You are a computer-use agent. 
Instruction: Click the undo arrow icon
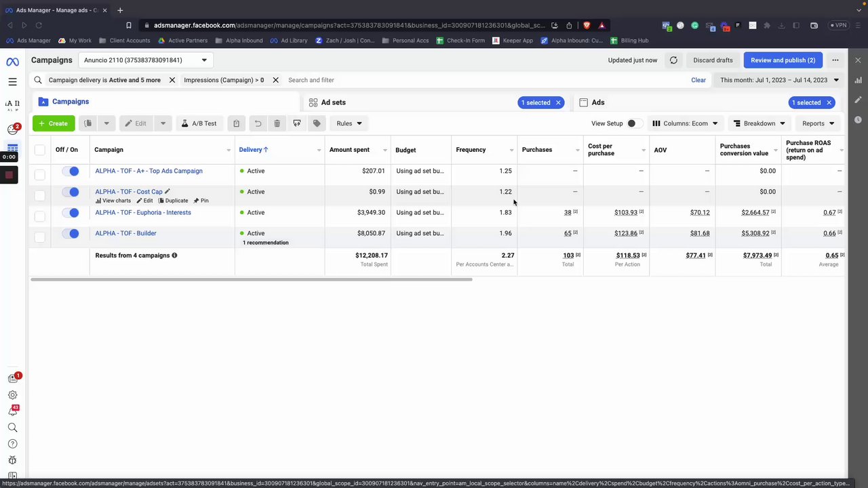pyautogui.click(x=258, y=123)
